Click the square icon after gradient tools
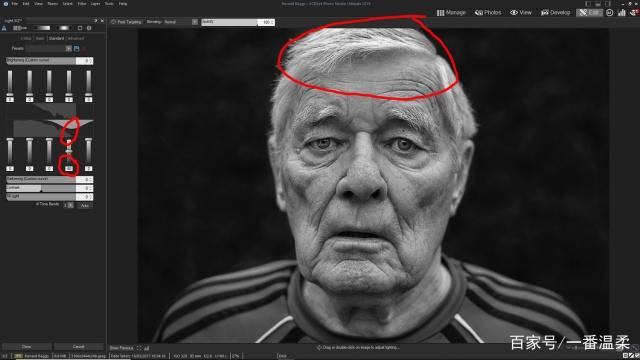640x360 pixels. pos(80,28)
